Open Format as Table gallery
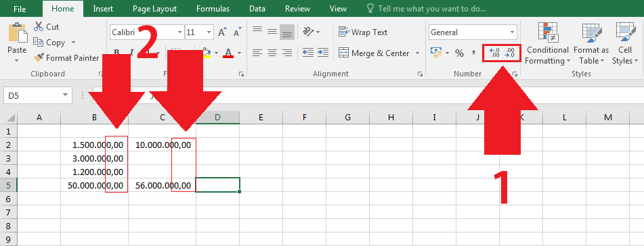This screenshot has height=246, width=644. [591, 43]
